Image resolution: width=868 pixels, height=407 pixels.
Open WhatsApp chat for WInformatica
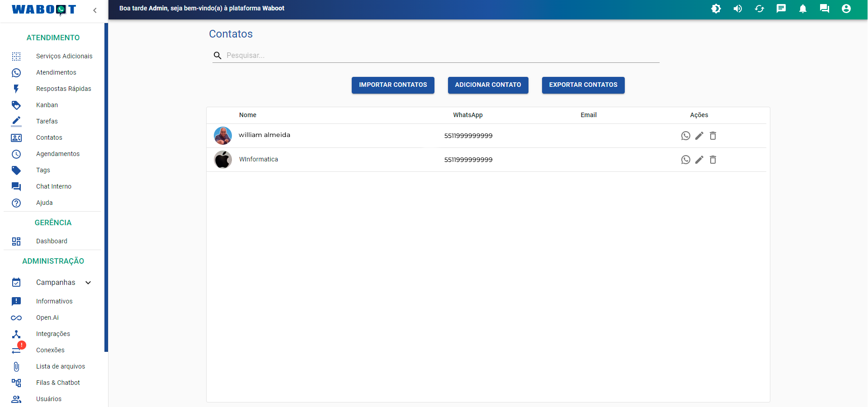[x=686, y=160]
